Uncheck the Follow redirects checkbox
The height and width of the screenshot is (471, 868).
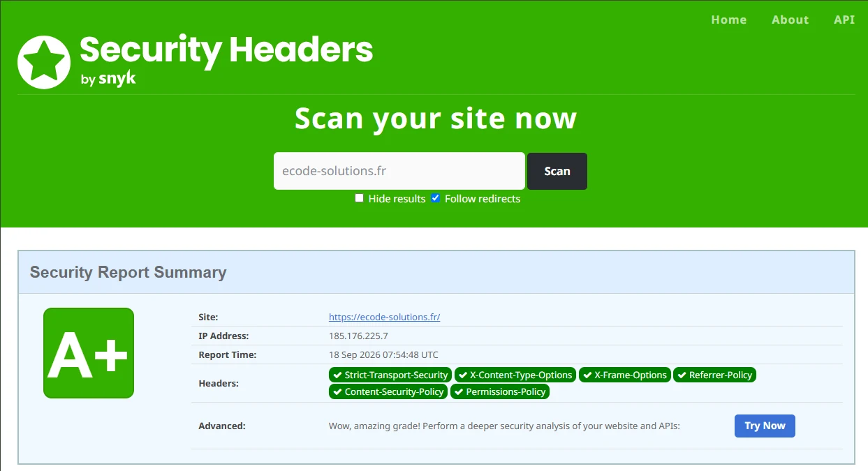436,198
